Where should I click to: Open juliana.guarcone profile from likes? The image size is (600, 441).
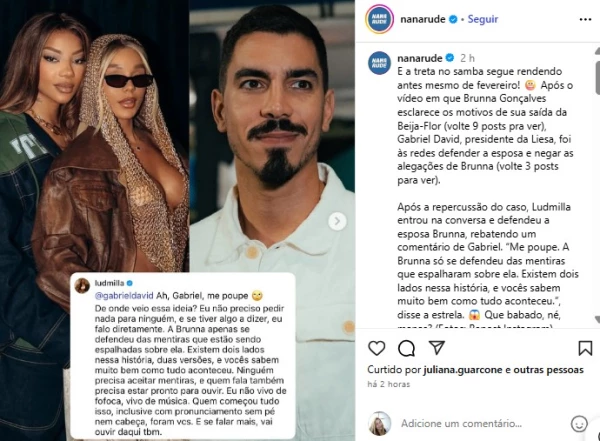(x=463, y=370)
